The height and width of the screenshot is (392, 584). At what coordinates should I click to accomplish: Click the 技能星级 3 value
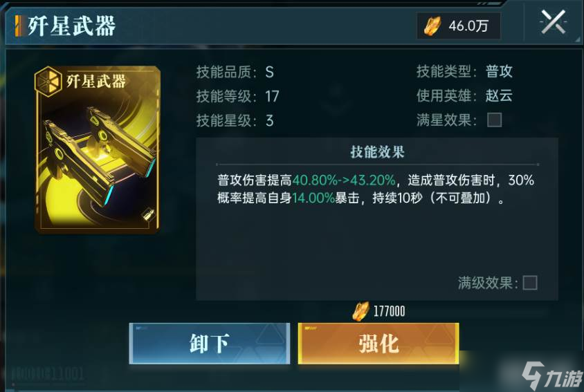270,120
